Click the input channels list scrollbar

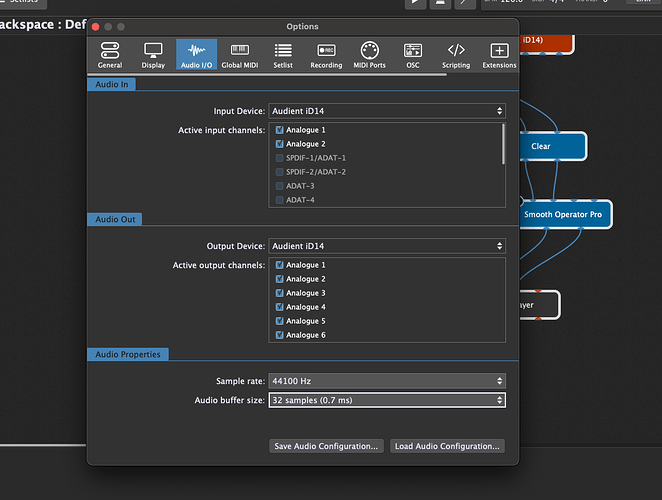[502, 145]
